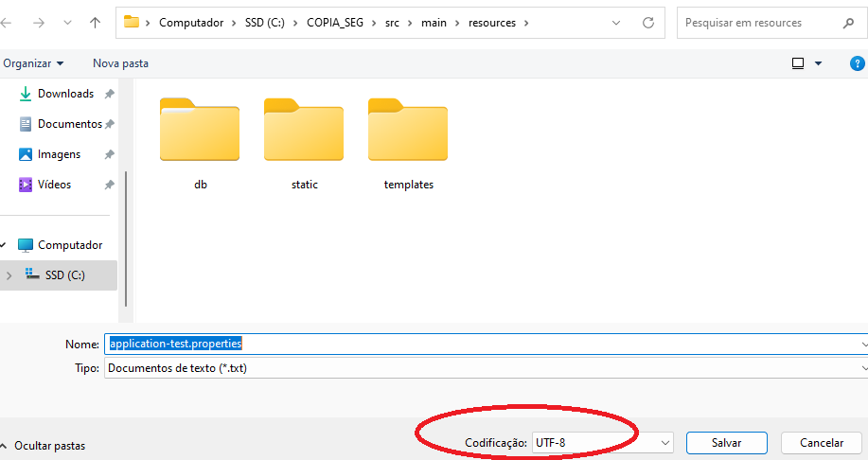This screenshot has height=460, width=868.
Task: Collapse folders with Ocultar pastas
Action: 44,446
